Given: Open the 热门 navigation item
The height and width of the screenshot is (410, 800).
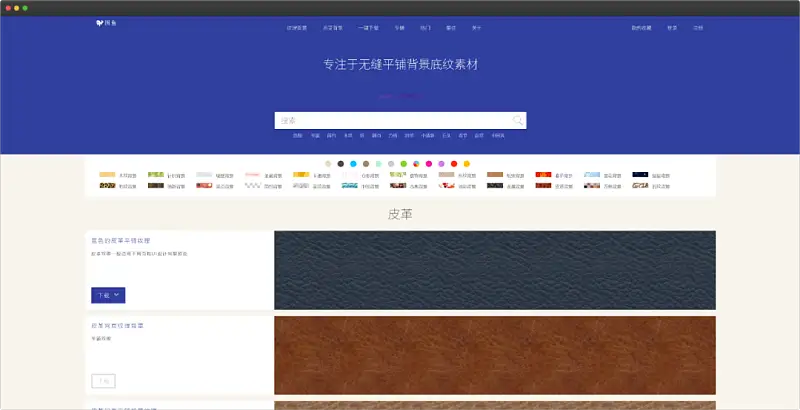Looking at the screenshot, I should pos(426,28).
